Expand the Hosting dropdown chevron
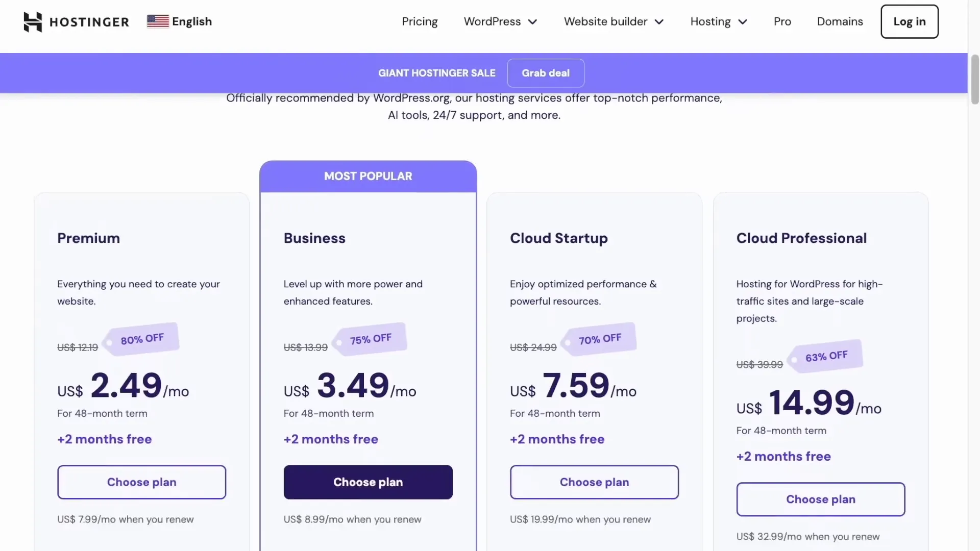The image size is (980, 551). [743, 22]
